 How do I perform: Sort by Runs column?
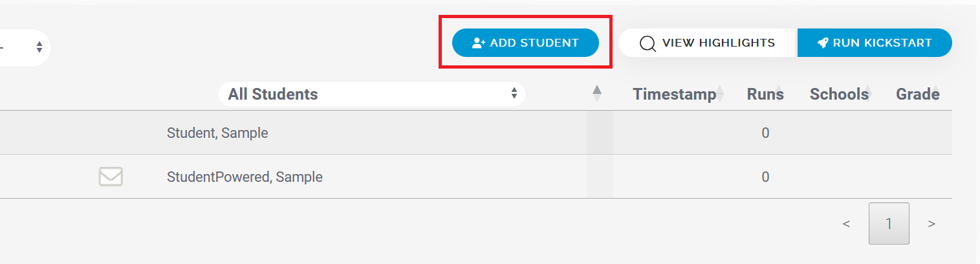tap(765, 94)
